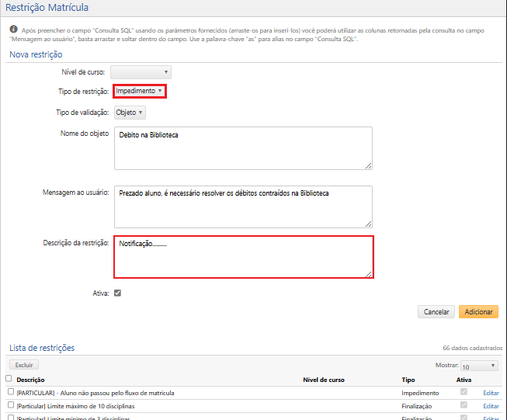507x420 pixels.
Task: Click the 'Nova restrição' section heading
Action: click(x=36, y=54)
